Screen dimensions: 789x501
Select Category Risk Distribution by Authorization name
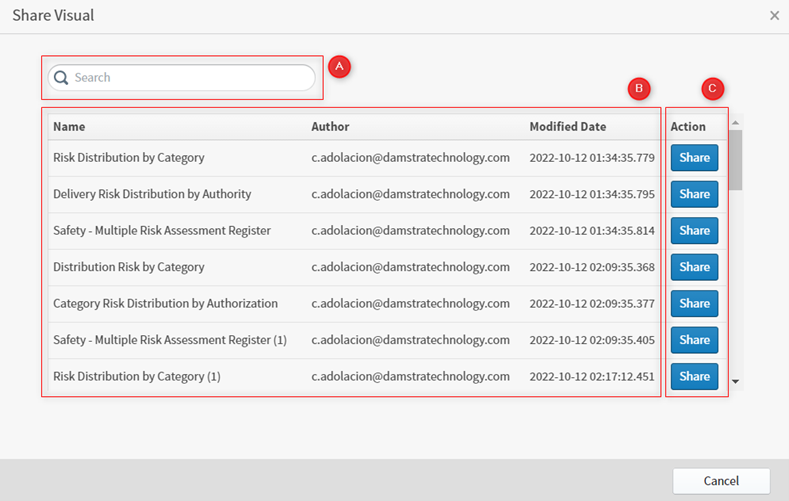(165, 303)
